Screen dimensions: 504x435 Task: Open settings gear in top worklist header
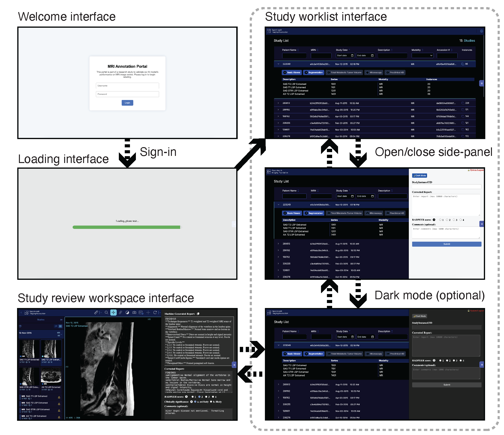point(481,31)
